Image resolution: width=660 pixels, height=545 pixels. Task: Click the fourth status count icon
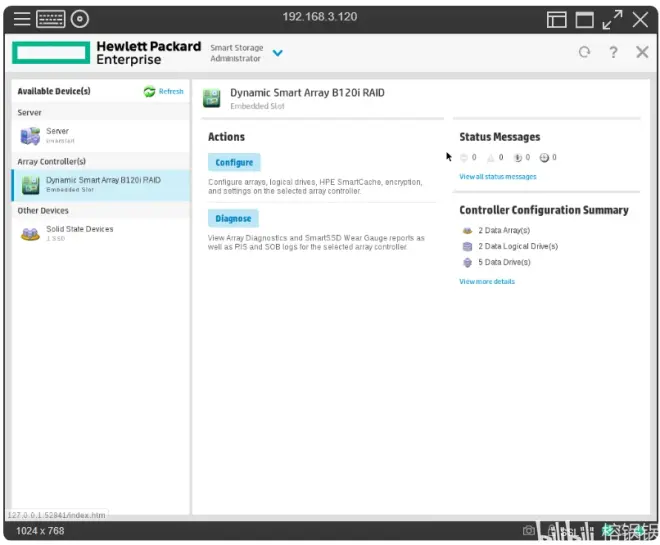(x=544, y=158)
